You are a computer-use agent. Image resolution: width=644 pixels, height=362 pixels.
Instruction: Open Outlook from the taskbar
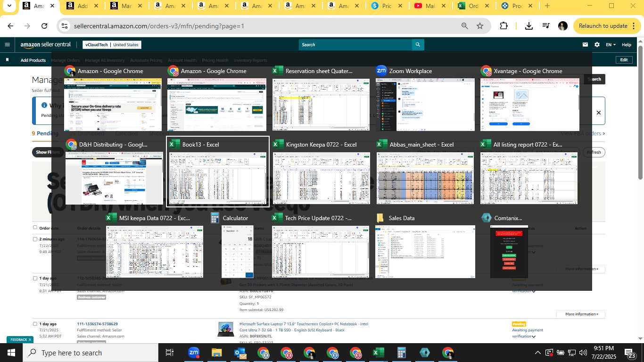[x=239, y=353]
